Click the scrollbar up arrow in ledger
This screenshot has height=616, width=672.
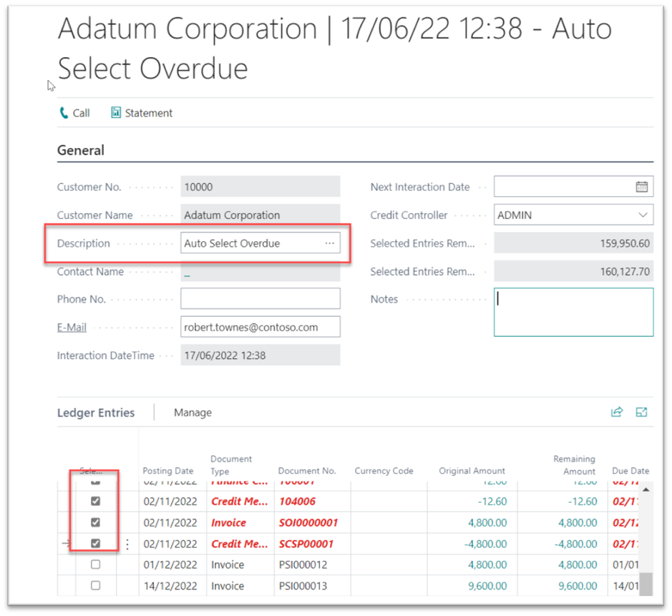(646, 489)
